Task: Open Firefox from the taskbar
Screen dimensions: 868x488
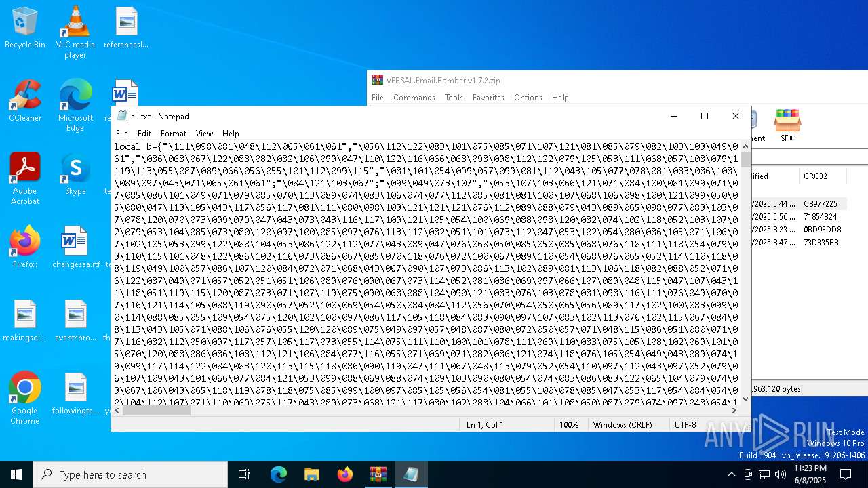Action: click(x=345, y=474)
